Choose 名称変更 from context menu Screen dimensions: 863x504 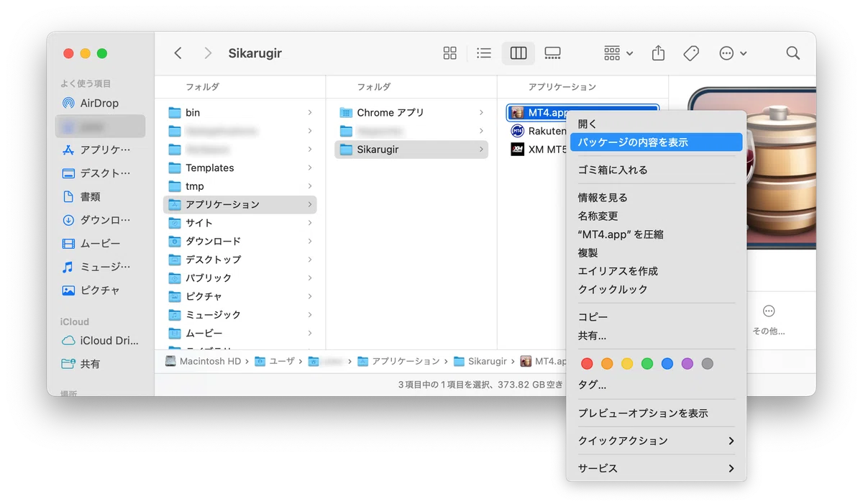coord(656,216)
